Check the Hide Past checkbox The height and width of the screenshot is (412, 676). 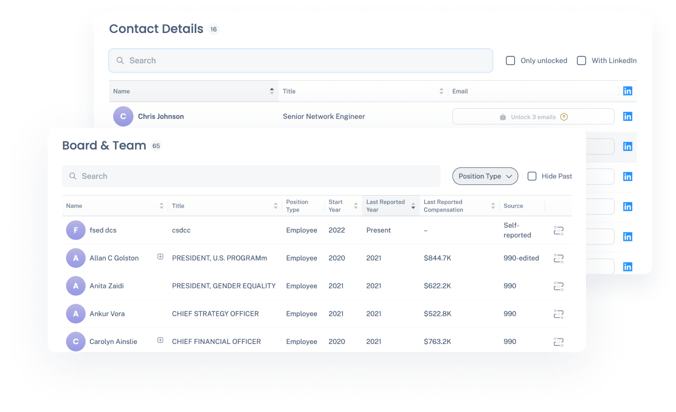[x=532, y=176]
